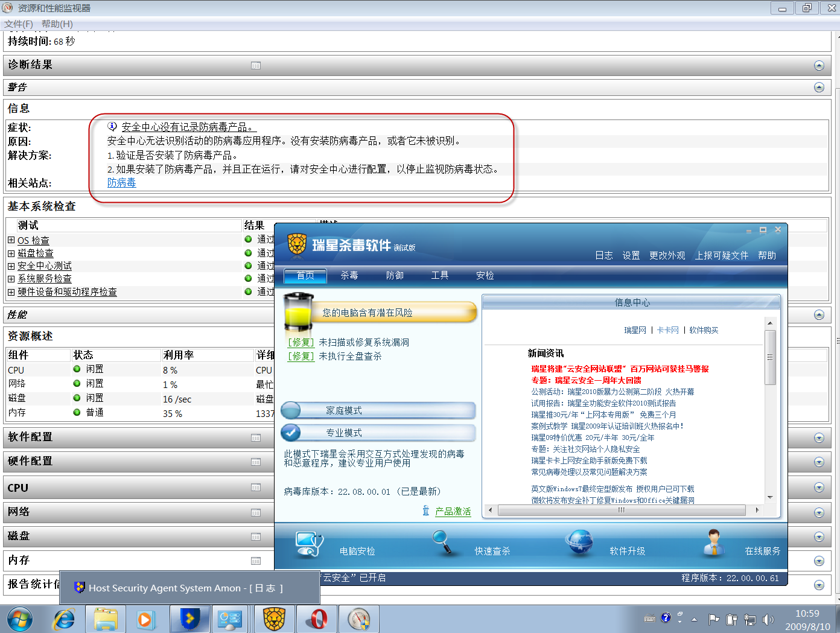Viewport: 840px width, 633px height.
Task: Switch to 杀毒 tab
Action: click(349, 276)
